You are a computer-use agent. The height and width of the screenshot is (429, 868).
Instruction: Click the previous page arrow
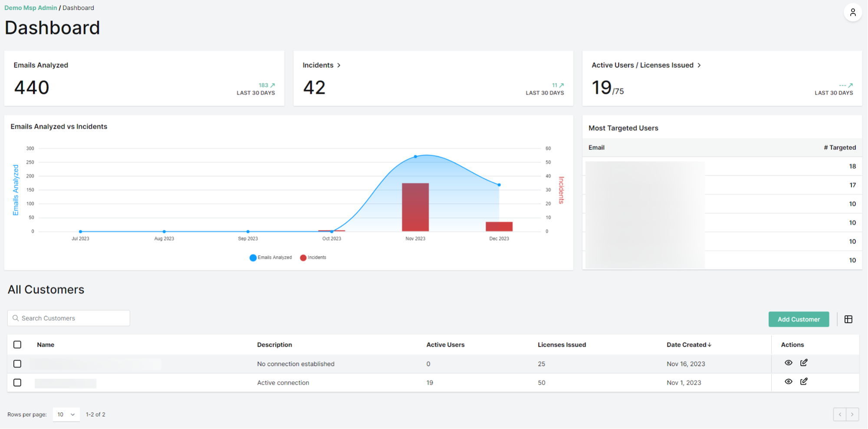[x=840, y=414]
